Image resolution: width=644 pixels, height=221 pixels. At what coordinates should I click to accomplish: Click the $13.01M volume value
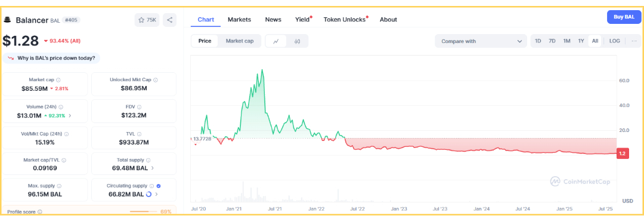[29, 116]
